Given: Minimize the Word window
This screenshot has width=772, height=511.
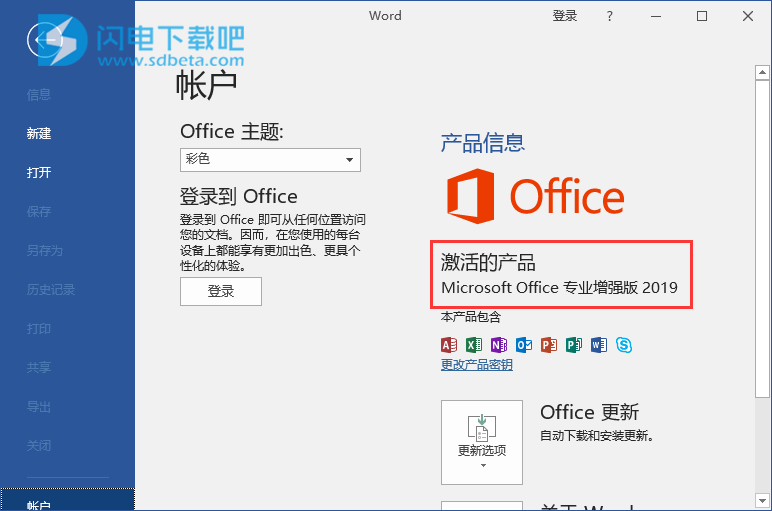Looking at the screenshot, I should click(656, 16).
